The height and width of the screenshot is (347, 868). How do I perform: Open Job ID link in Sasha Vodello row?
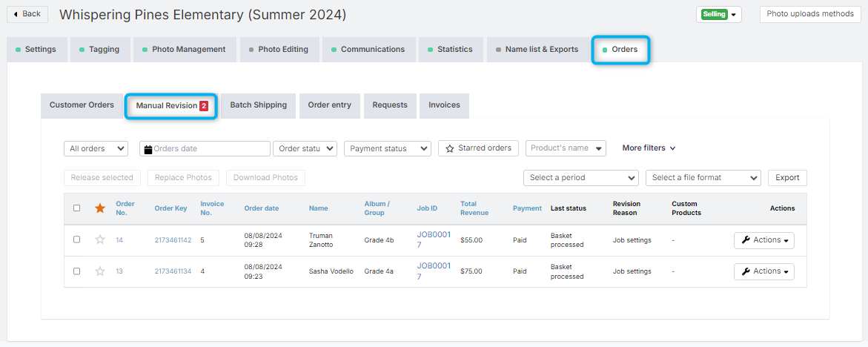point(434,271)
